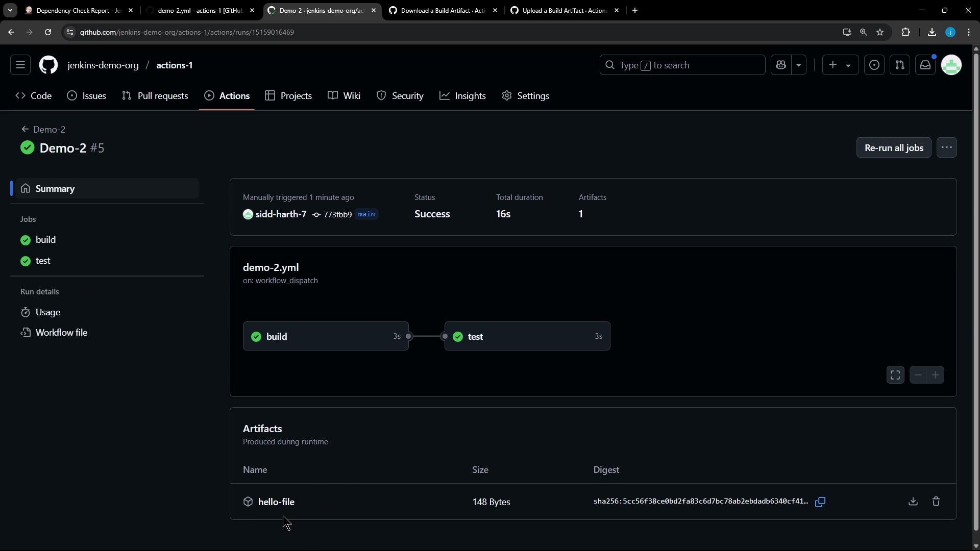
Task: Open the GitHub hamburger navigation menu
Action: pyautogui.click(x=20, y=65)
